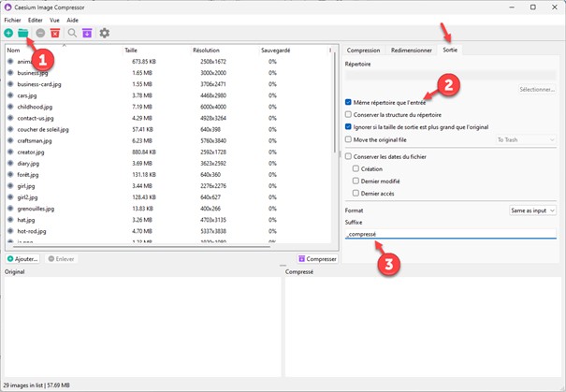Click the Répertoire path field

(451, 75)
